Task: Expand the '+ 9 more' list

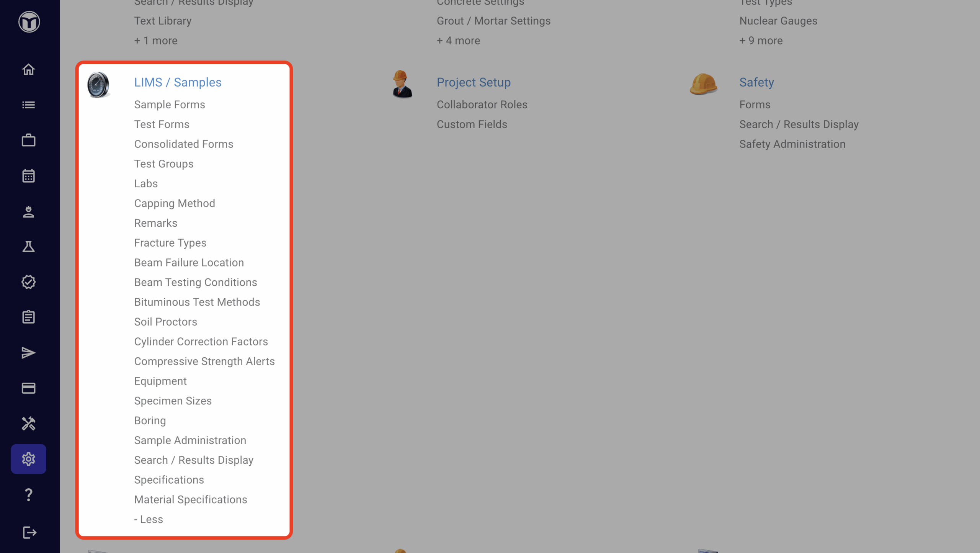Action: pyautogui.click(x=761, y=41)
